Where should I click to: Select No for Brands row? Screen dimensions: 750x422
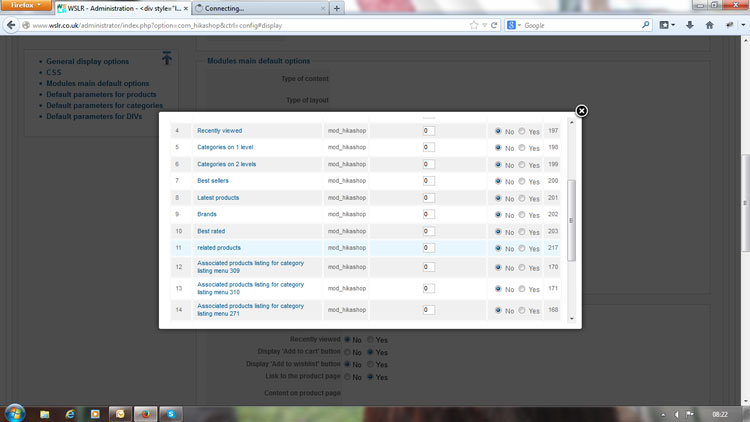tap(498, 215)
